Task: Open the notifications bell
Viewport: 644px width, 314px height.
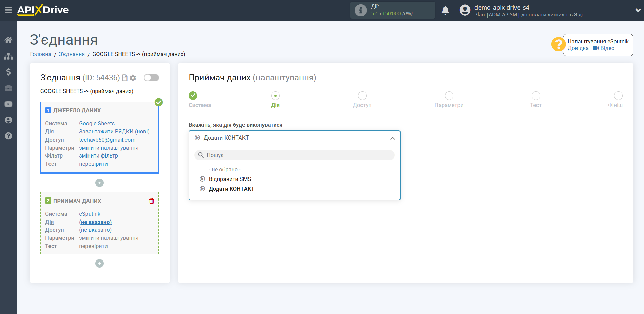Action: tap(445, 10)
